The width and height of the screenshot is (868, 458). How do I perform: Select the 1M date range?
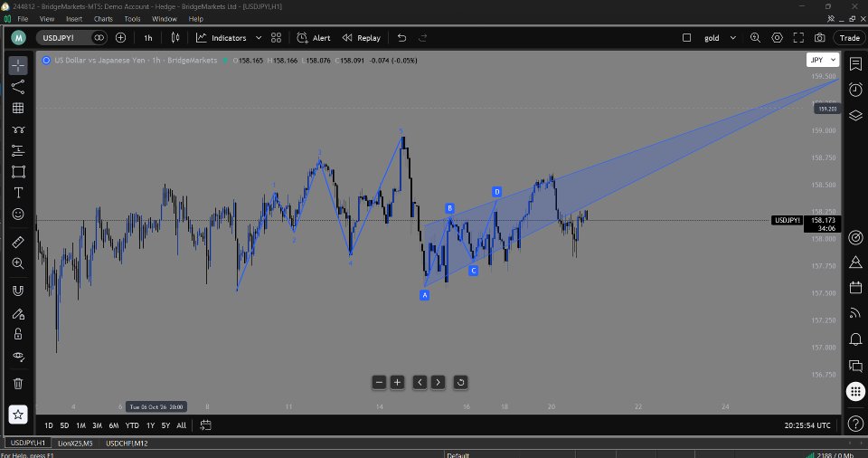[x=80, y=425]
